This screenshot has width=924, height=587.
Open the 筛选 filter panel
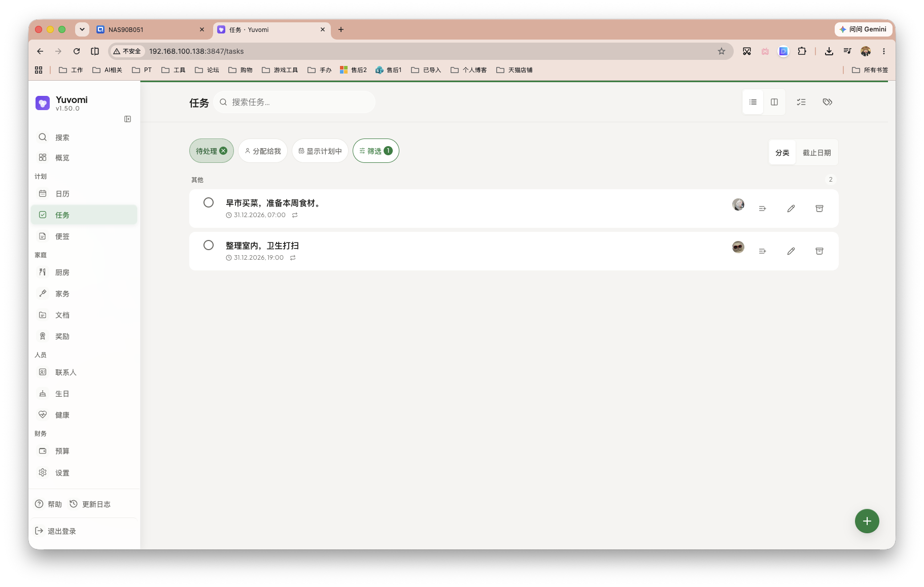[x=376, y=151]
